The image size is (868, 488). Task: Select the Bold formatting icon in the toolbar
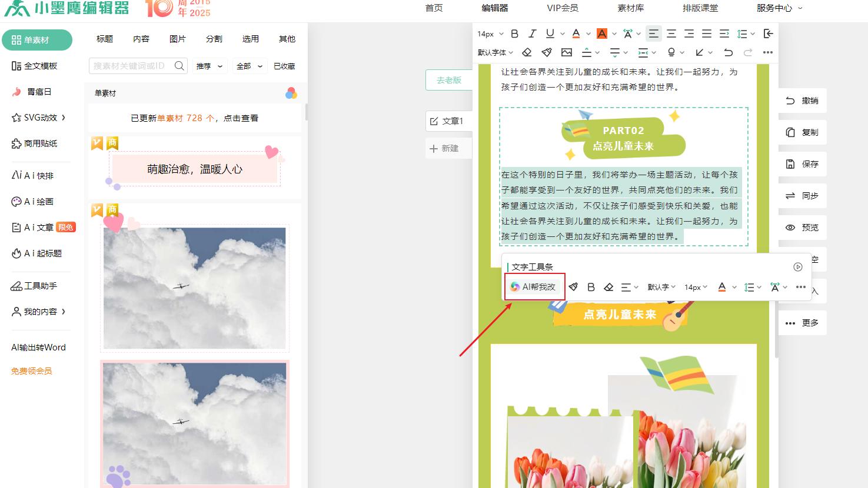coord(514,34)
